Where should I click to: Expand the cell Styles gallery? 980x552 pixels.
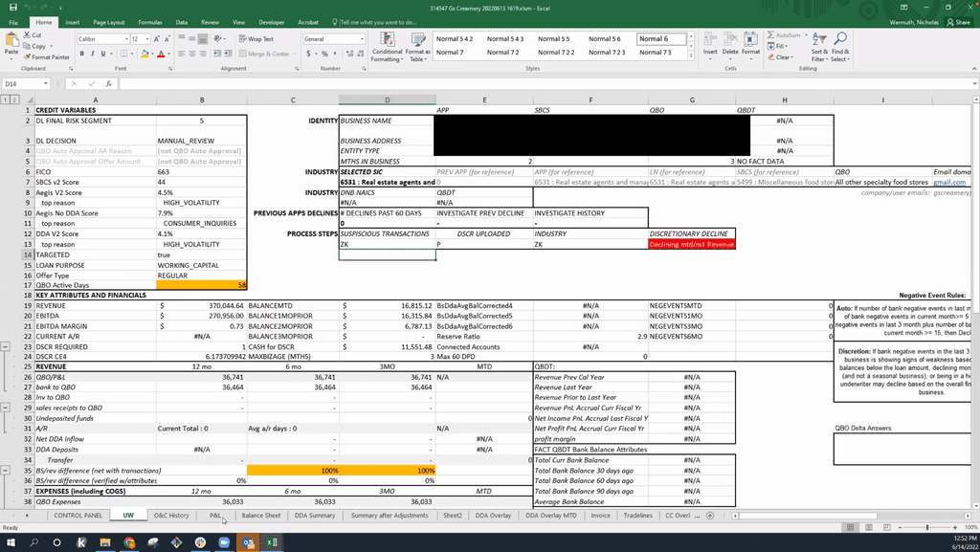691,56
